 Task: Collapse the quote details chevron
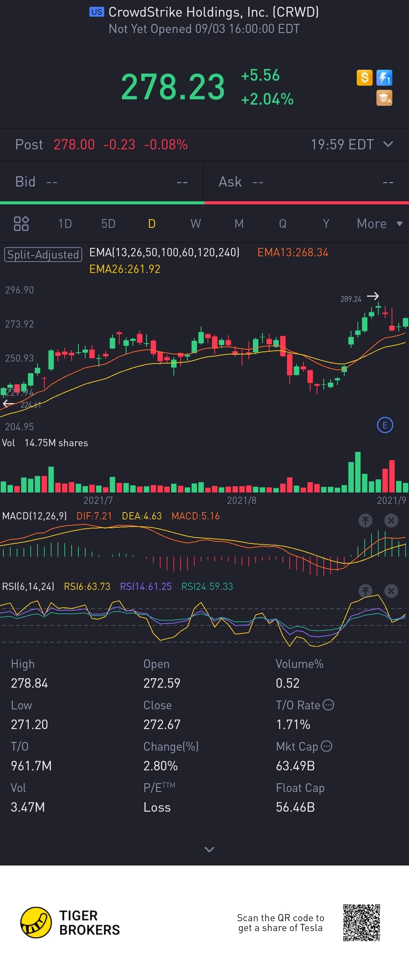[x=209, y=849]
